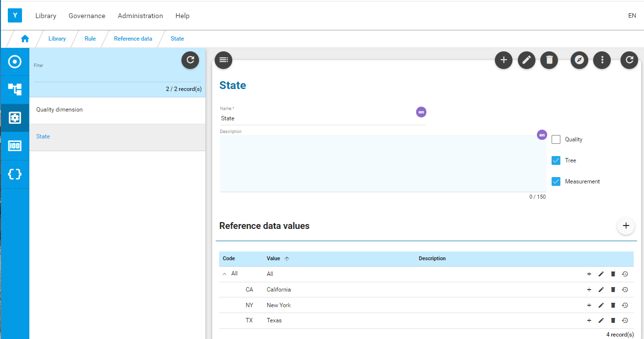Click the home icon in breadcrumb
644x339 pixels.
[x=25, y=39]
